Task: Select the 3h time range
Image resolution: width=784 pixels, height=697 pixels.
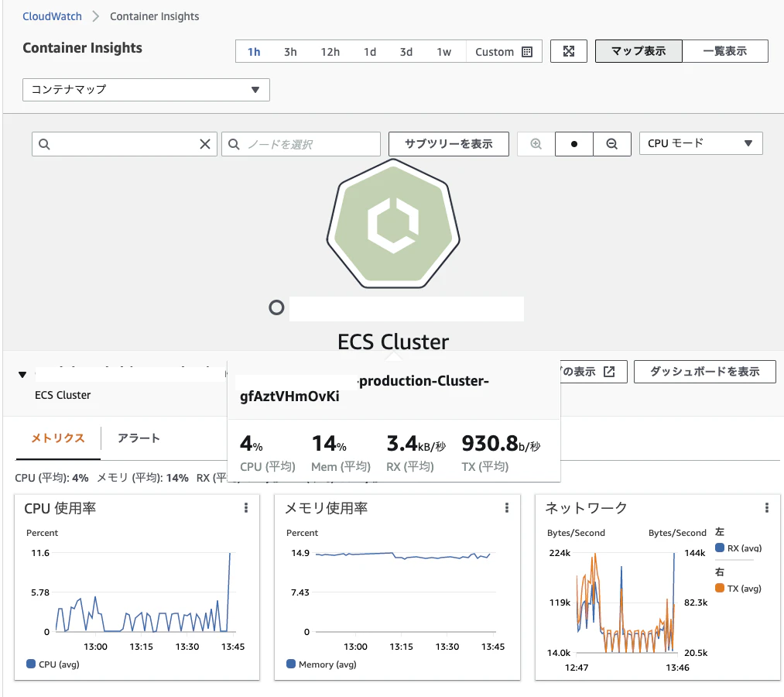Action: tap(290, 52)
